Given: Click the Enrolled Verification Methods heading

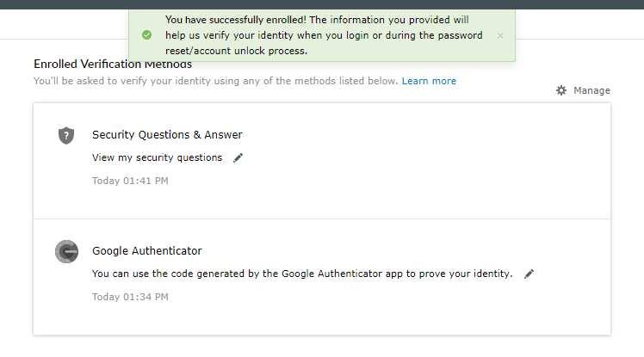Looking at the screenshot, I should tap(112, 65).
